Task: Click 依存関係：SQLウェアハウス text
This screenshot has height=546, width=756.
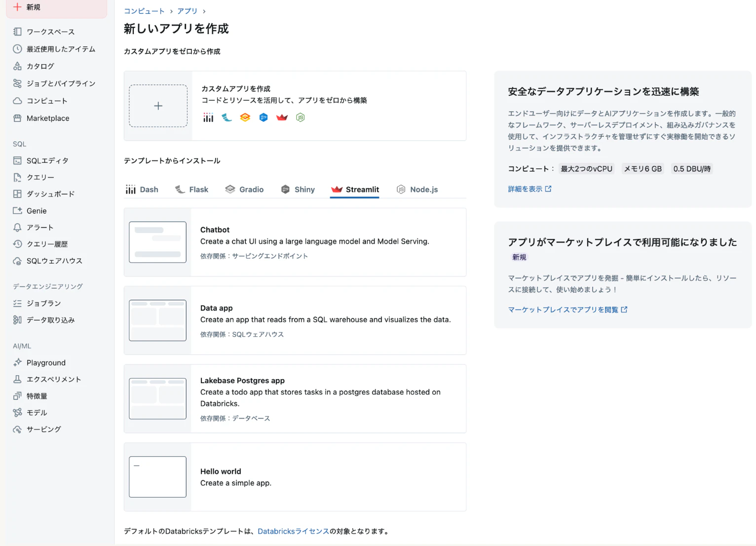Action: [x=242, y=334]
